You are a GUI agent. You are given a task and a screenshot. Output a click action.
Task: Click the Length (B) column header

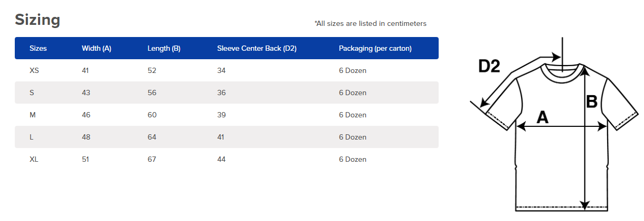coord(164,48)
